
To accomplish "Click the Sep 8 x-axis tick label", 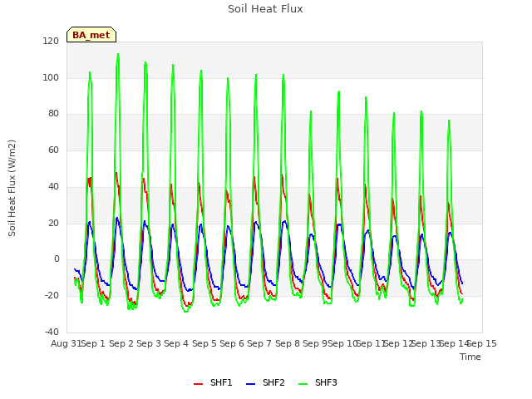I will 288,343.
